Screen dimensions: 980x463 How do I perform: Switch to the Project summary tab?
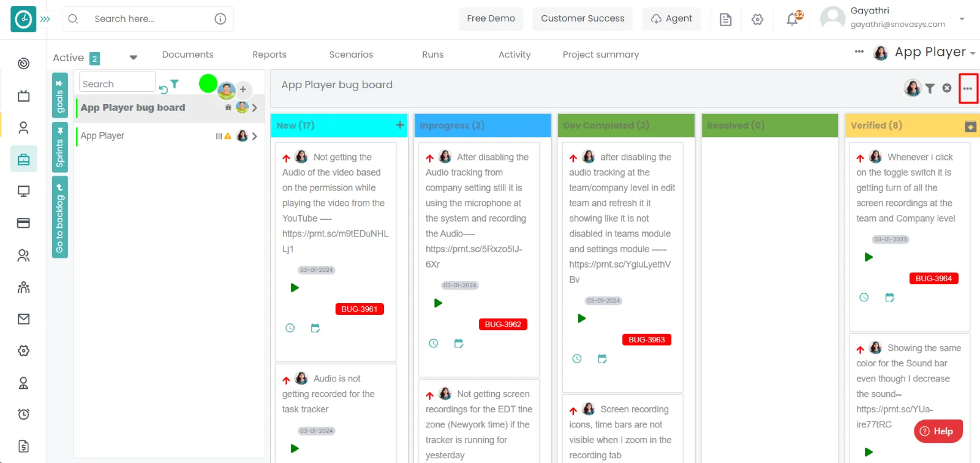[x=601, y=55]
